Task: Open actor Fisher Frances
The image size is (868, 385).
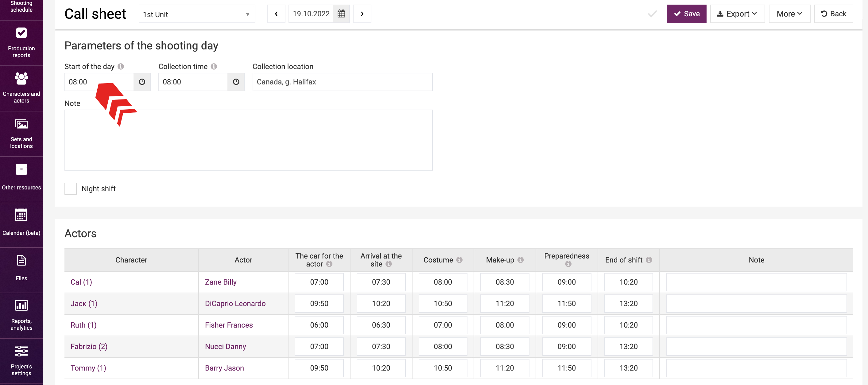Action: click(x=229, y=325)
